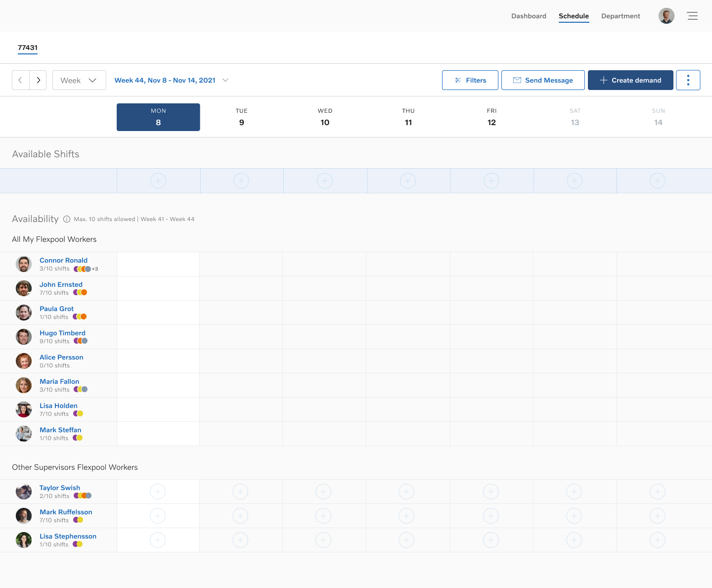Click Mark Steffan's Friday availability cell
Screen dimensions: 712x588
coord(491,434)
